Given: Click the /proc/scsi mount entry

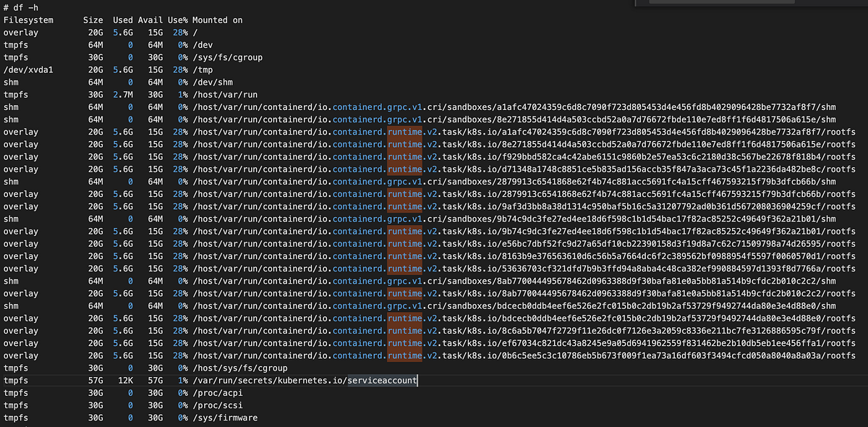Looking at the screenshot, I should (x=219, y=405).
